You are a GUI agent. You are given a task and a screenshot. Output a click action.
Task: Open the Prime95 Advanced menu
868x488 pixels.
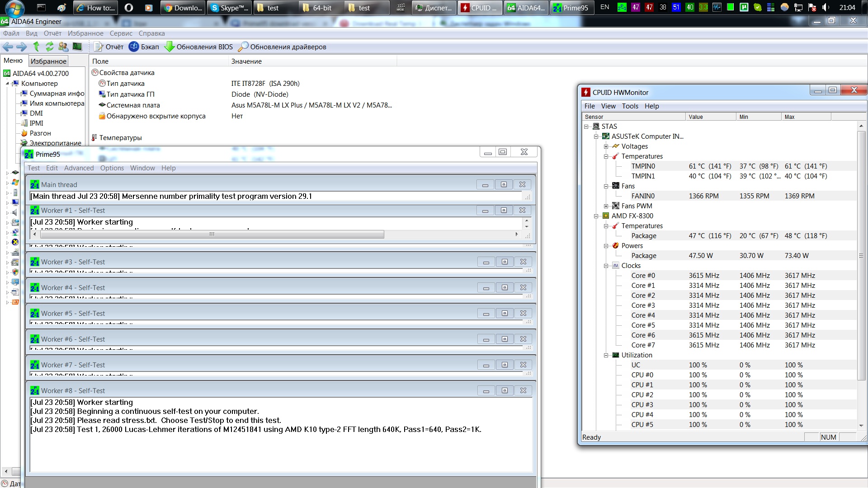(x=79, y=168)
